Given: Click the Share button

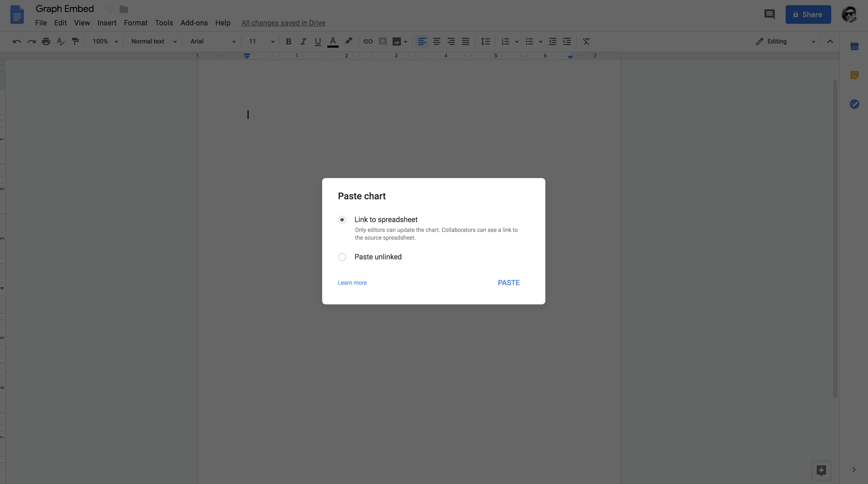Looking at the screenshot, I should pos(808,14).
